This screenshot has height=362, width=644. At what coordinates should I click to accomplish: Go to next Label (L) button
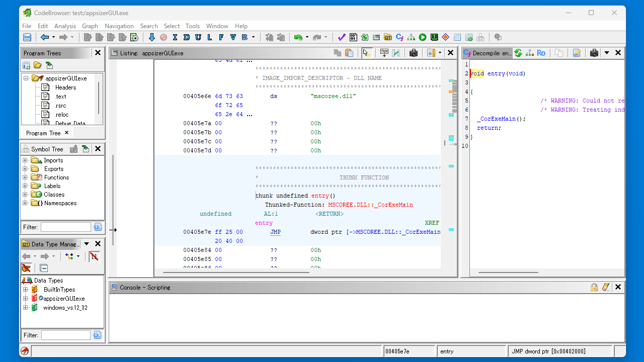(x=209, y=37)
